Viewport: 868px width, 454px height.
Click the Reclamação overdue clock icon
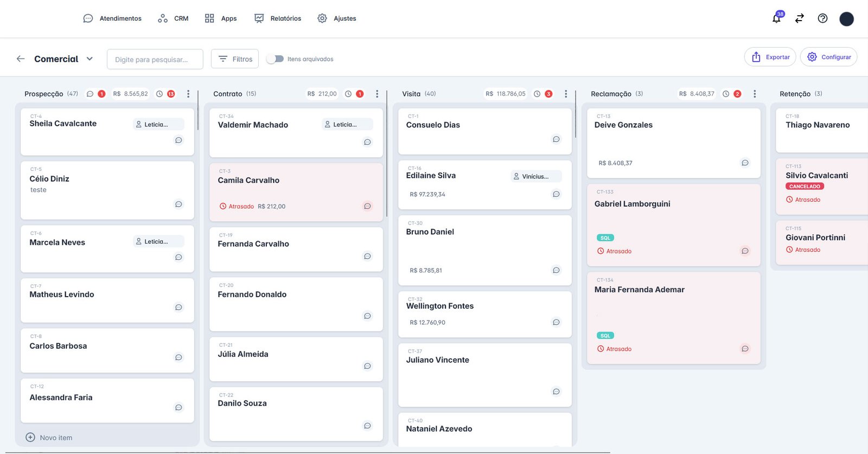[x=726, y=94]
